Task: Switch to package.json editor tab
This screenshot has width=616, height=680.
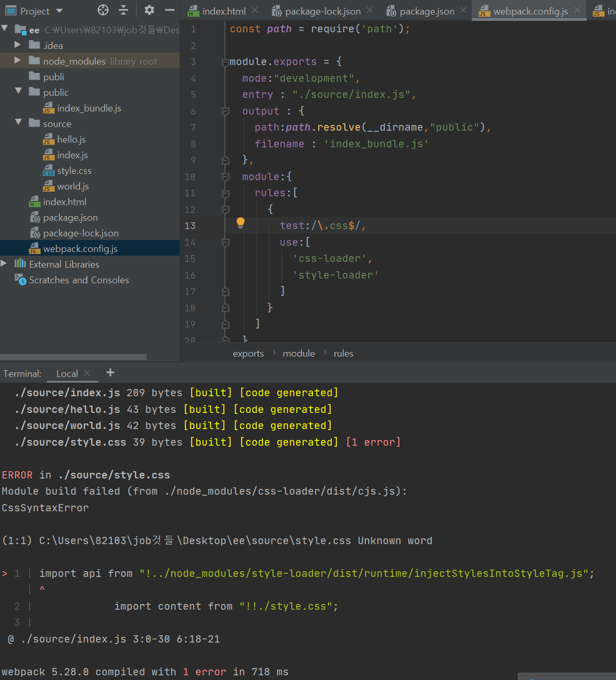Action: [427, 11]
